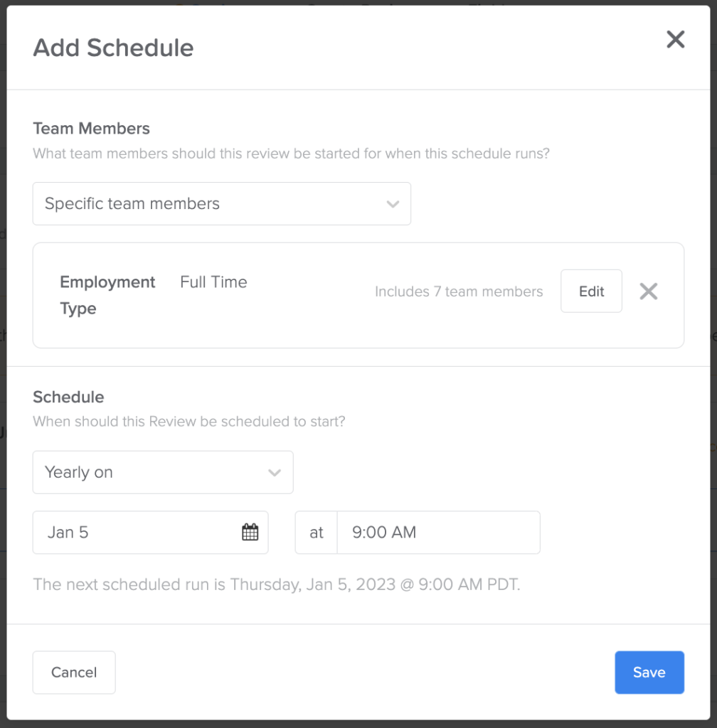
Task: Open the calendar date picker icon
Action: click(250, 532)
